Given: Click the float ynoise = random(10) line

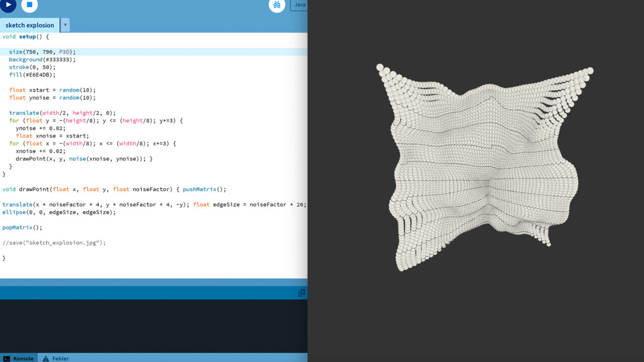Looking at the screenshot, I should (x=52, y=98).
